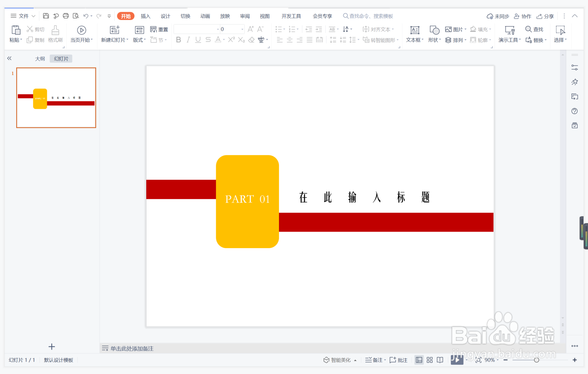Click the print icon in quick toolbar
Viewport: 588px width, 374px height.
point(66,16)
